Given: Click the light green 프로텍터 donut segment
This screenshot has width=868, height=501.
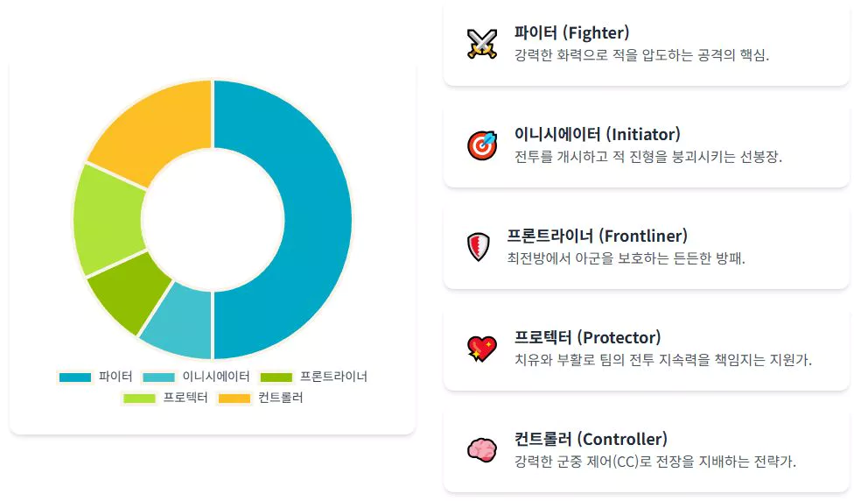Looking at the screenshot, I should 107,219.
